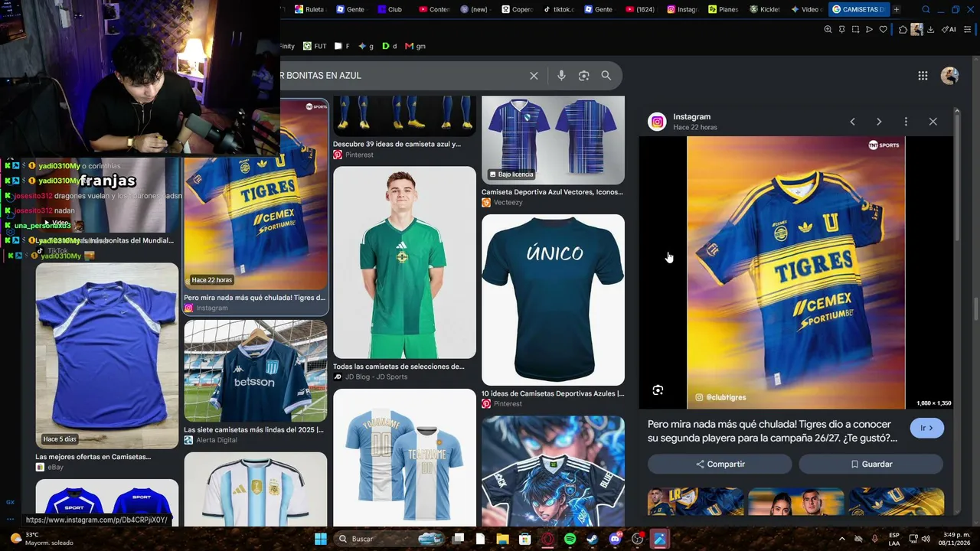Submit search with the magnifier icon
The image size is (980, 551).
[x=606, y=76]
